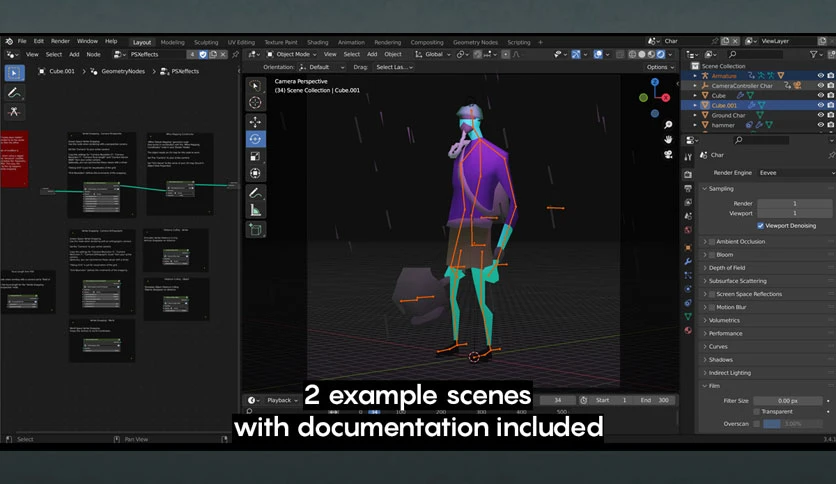Hide CameraController Char in the viewport
Image resolution: width=836 pixels, height=484 pixels.
821,85
